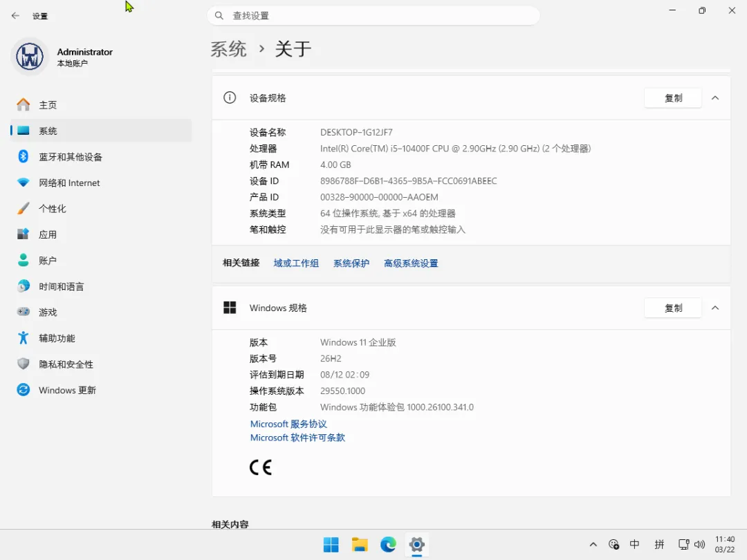Click the 游戏 controller icon
Image resolution: width=747 pixels, height=560 pixels.
(23, 312)
